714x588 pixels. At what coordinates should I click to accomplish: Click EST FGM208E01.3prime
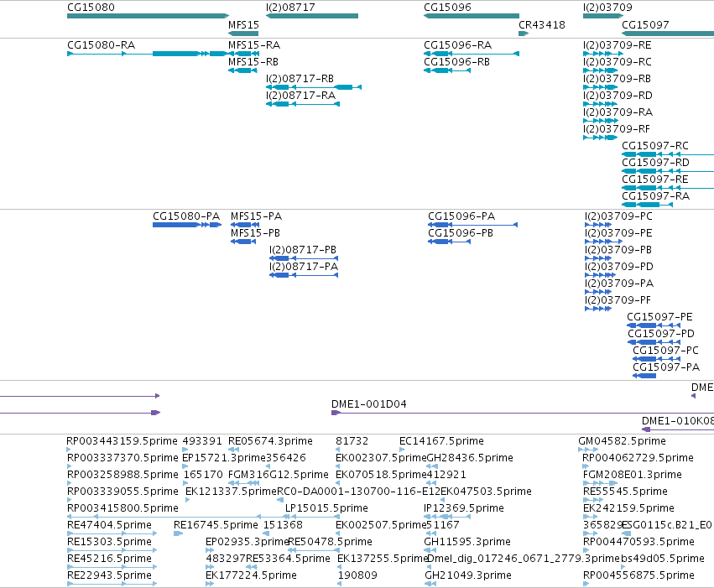tap(632, 475)
